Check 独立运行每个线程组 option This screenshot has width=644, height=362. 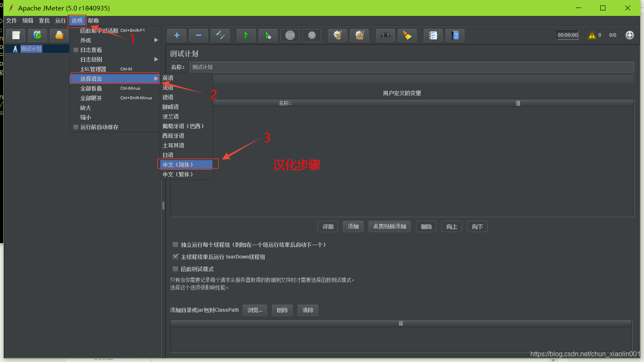175,245
